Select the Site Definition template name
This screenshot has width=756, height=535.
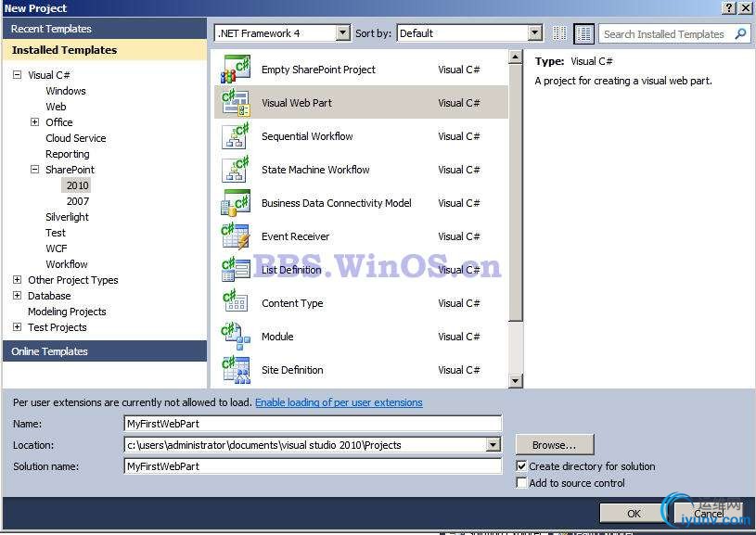coord(292,370)
